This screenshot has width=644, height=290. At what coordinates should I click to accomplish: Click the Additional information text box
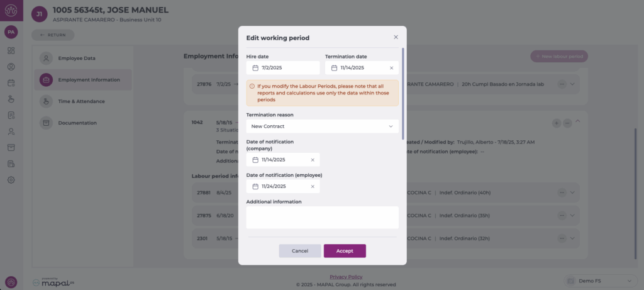[x=322, y=218]
